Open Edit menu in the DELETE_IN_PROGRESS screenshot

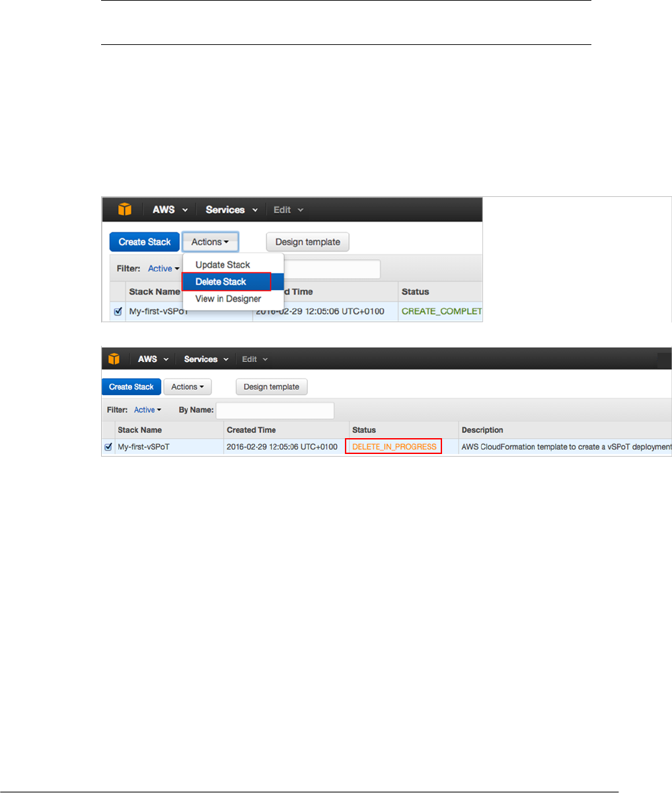pyautogui.click(x=255, y=359)
